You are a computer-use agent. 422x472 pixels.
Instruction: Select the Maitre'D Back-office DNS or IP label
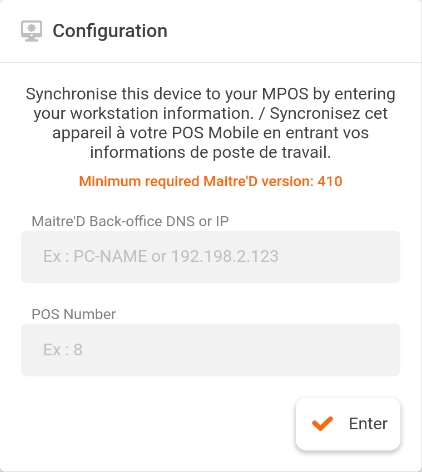[x=130, y=221]
